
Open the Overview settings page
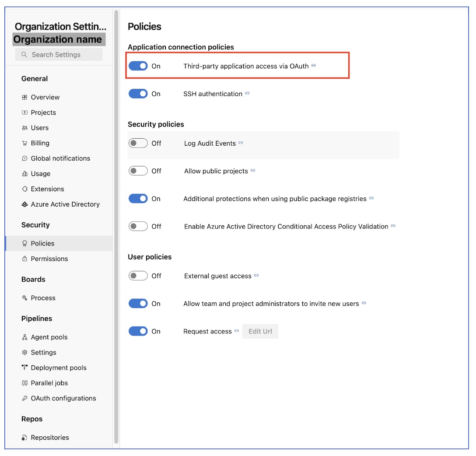(x=59, y=98)
